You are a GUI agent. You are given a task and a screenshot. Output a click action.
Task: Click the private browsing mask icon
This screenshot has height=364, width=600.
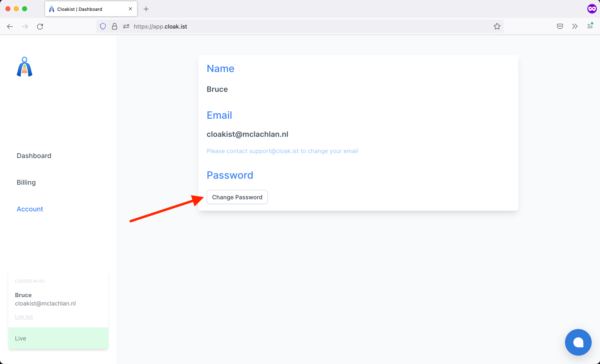pos(592,9)
